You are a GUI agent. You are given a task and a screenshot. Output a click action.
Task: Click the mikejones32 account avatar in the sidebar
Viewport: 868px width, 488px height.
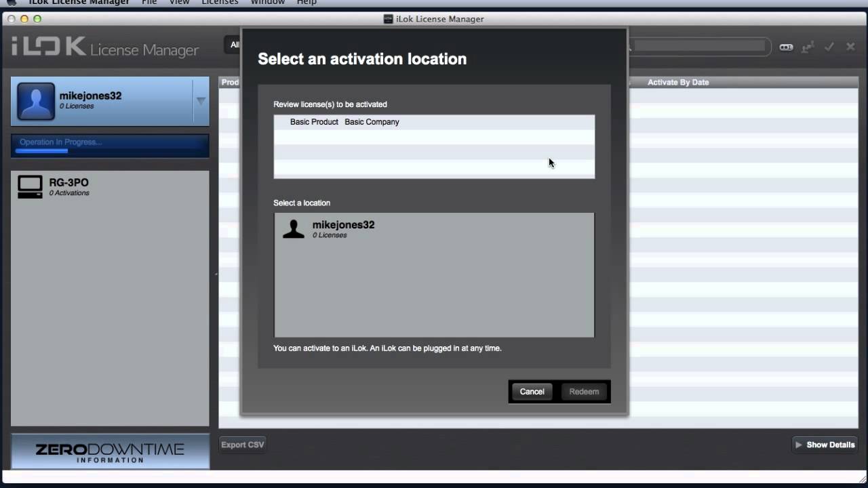[x=36, y=102]
